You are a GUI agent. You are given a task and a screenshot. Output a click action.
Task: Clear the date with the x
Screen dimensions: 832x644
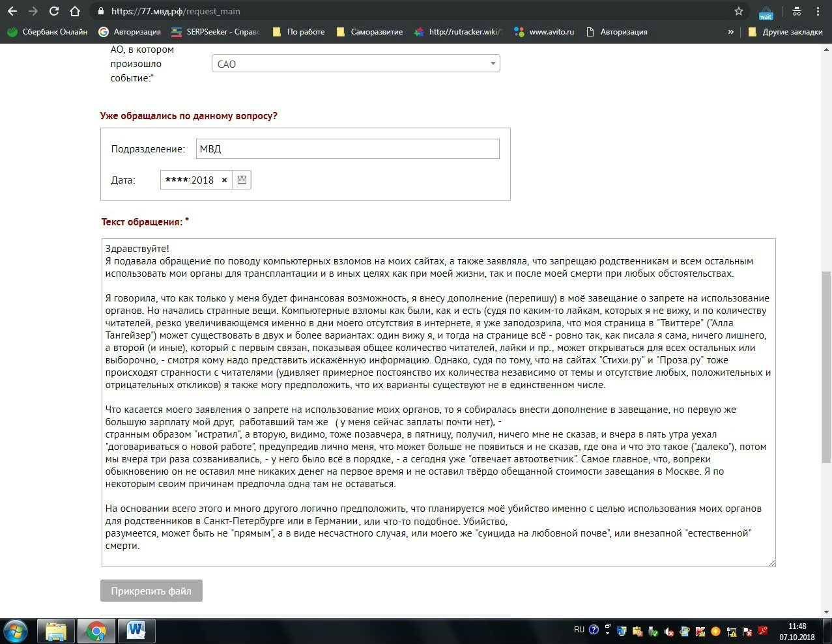pos(224,180)
